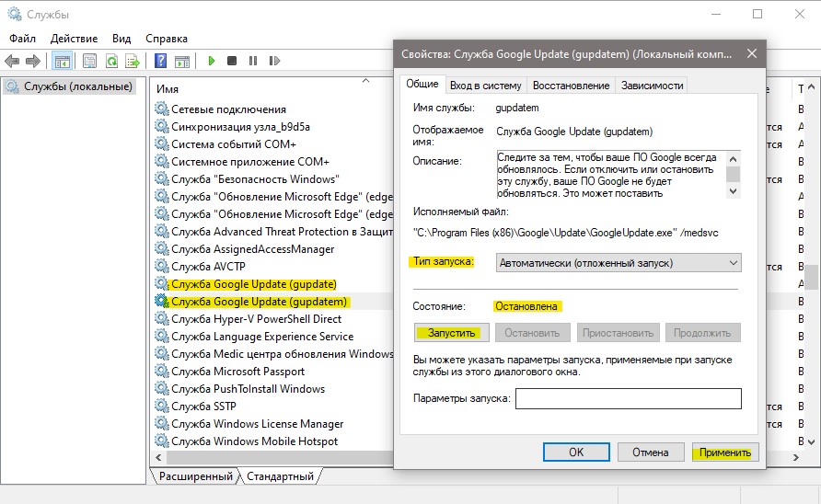
Task: Click the gear icon beside Служба Microsoft Passport
Action: click(x=161, y=371)
